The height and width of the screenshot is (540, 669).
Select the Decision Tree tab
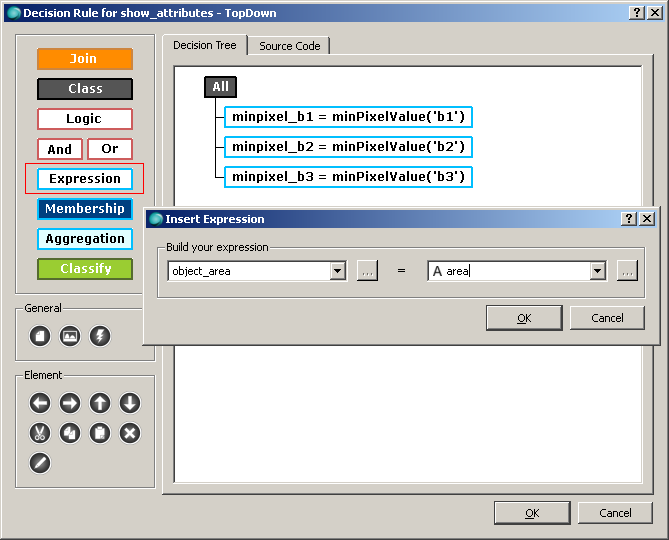click(x=205, y=45)
